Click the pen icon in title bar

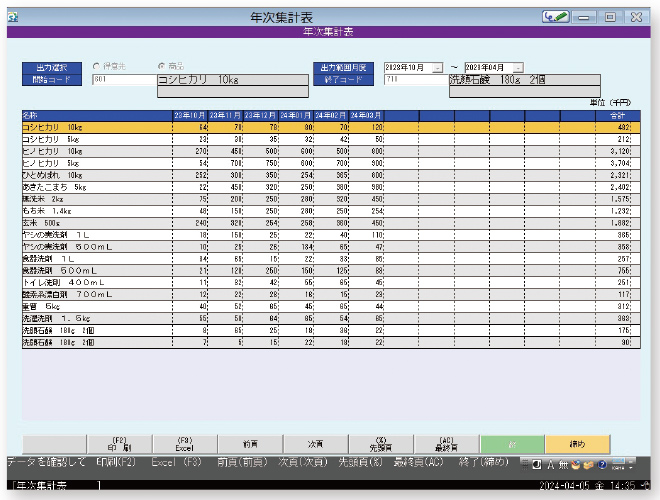(x=557, y=17)
